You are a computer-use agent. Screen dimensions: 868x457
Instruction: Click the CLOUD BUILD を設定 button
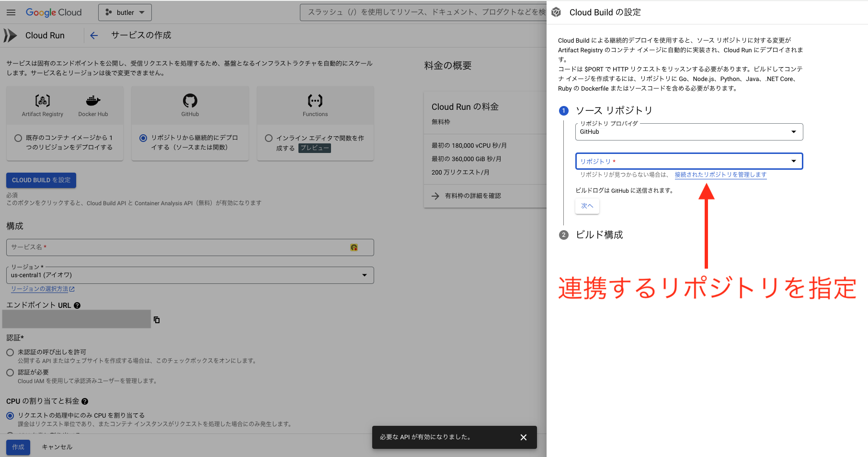(x=41, y=180)
